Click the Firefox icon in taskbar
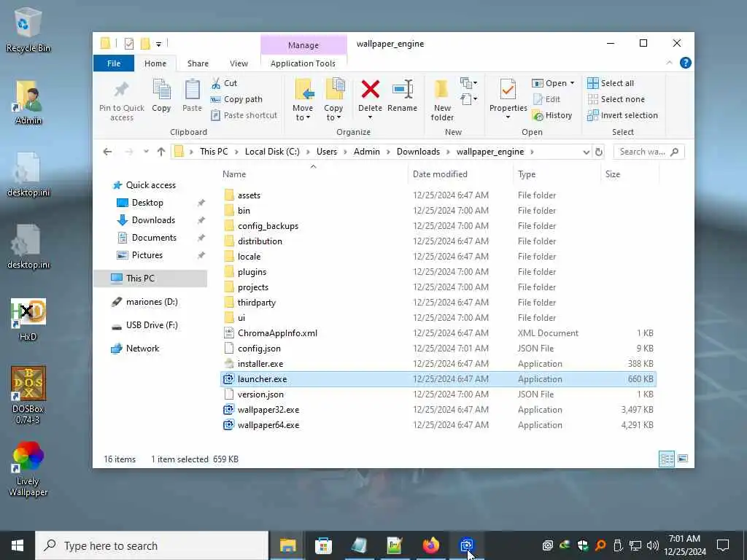This screenshot has height=560, width=747. click(x=430, y=545)
